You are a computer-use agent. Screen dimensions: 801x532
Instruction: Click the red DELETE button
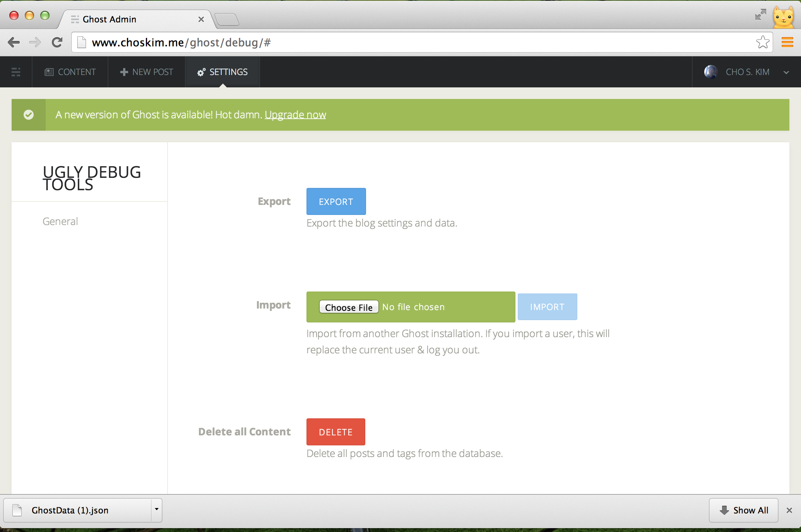[336, 431]
